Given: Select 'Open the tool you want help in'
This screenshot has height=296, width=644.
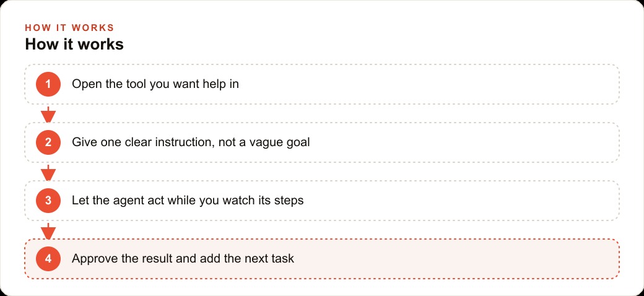Looking at the screenshot, I should point(155,84).
